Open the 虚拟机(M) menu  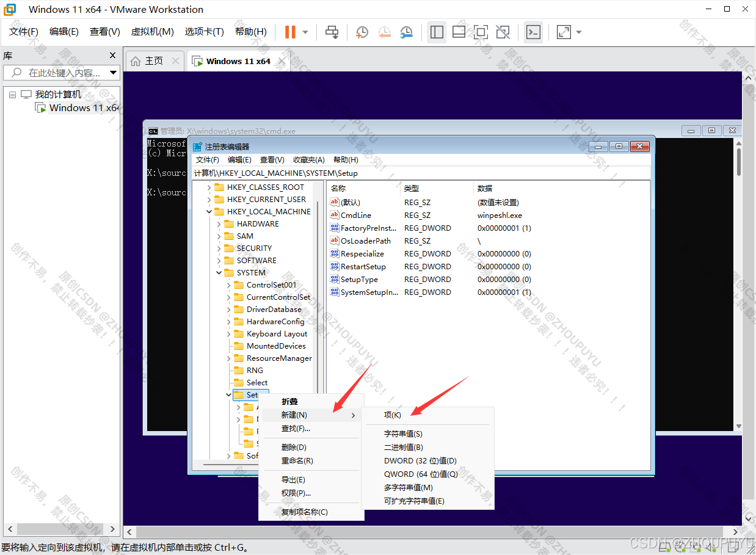click(x=153, y=32)
